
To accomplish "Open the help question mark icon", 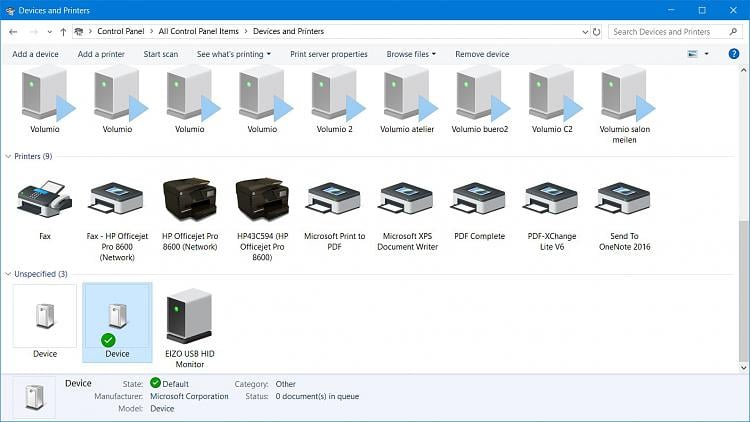I will [732, 54].
